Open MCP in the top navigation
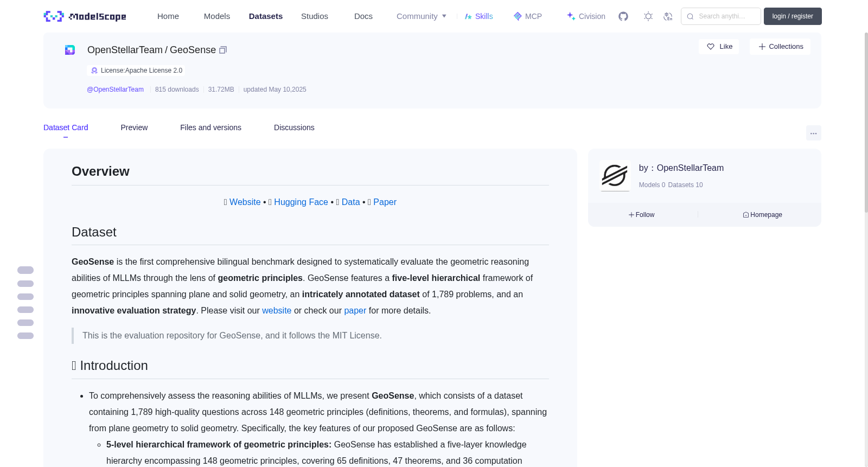 [x=528, y=16]
